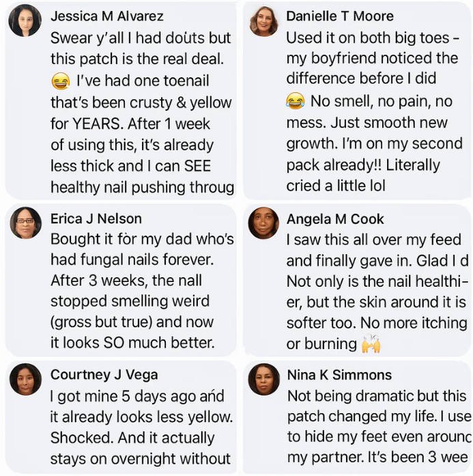Click the crying-laughing emoji in Danielle's comment

[296, 102]
